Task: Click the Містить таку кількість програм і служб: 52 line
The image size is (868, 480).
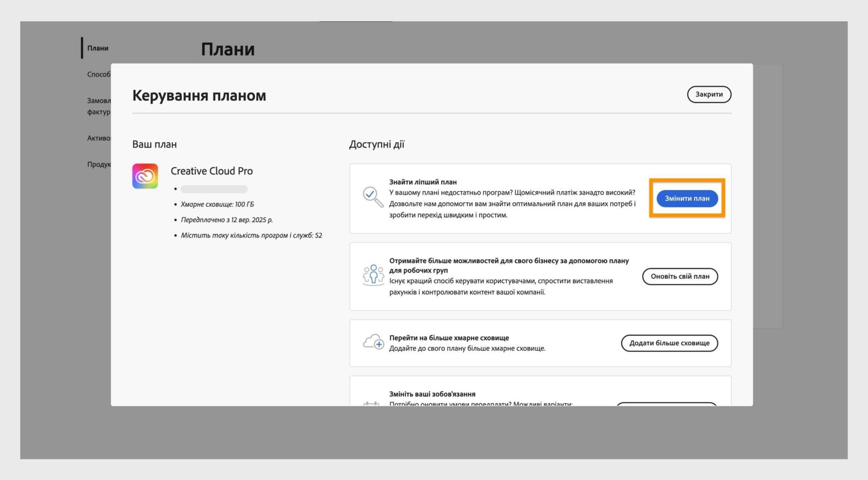Action: (251, 235)
